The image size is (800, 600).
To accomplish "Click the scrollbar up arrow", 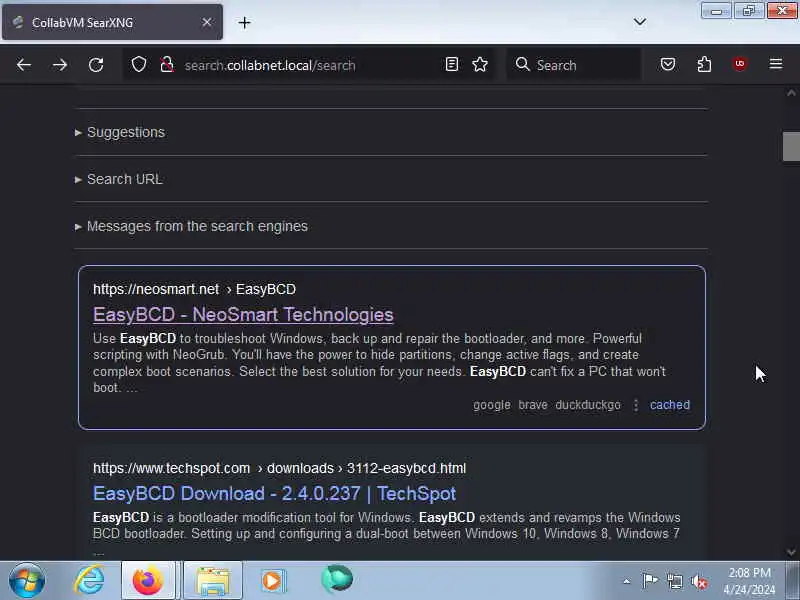I will pos(791,93).
